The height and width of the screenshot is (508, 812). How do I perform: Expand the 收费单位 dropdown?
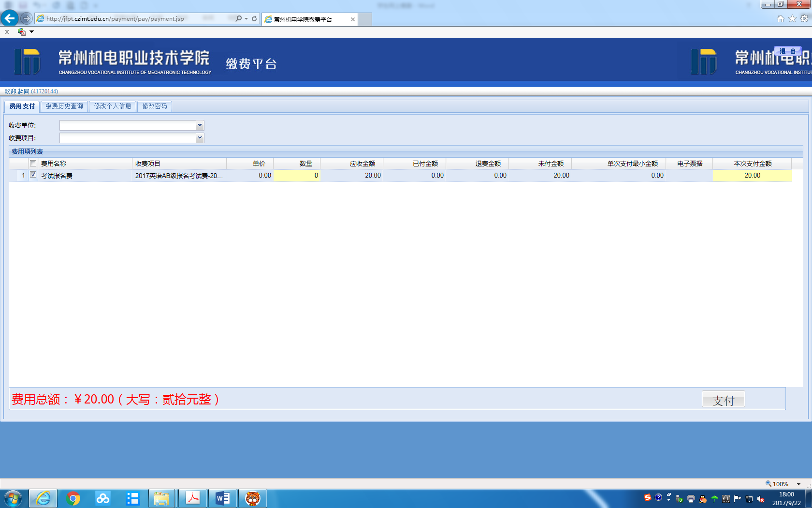pos(200,125)
